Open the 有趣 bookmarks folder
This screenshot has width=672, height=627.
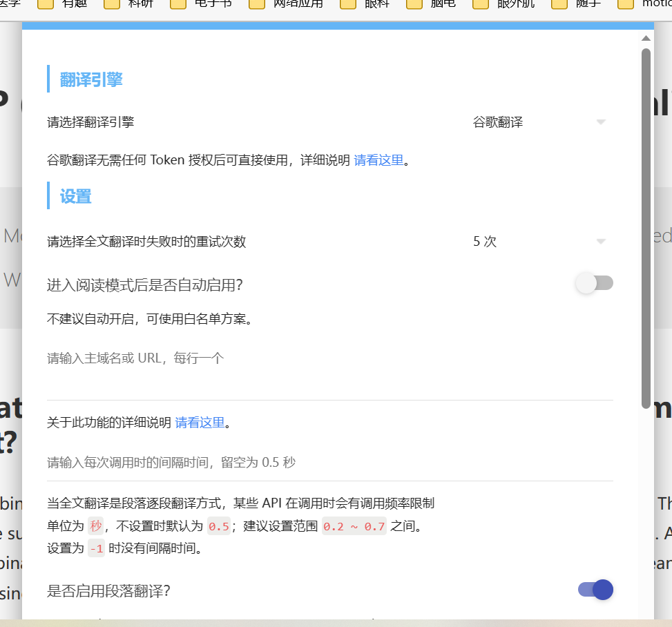point(61,5)
